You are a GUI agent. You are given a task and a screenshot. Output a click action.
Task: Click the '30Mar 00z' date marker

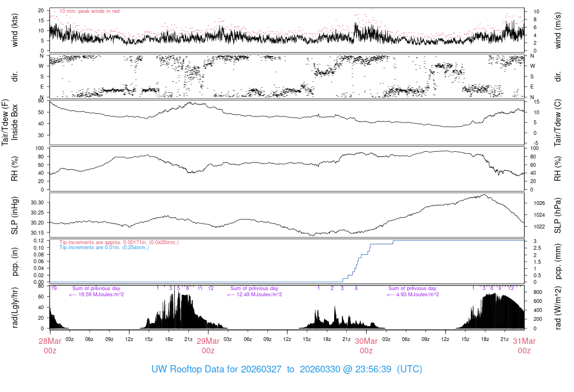pos(366,346)
